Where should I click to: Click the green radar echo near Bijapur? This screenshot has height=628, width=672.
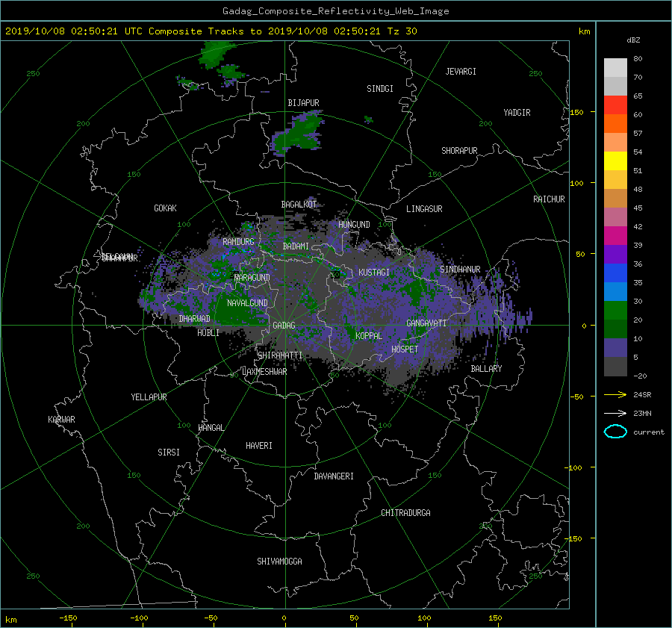(x=298, y=132)
